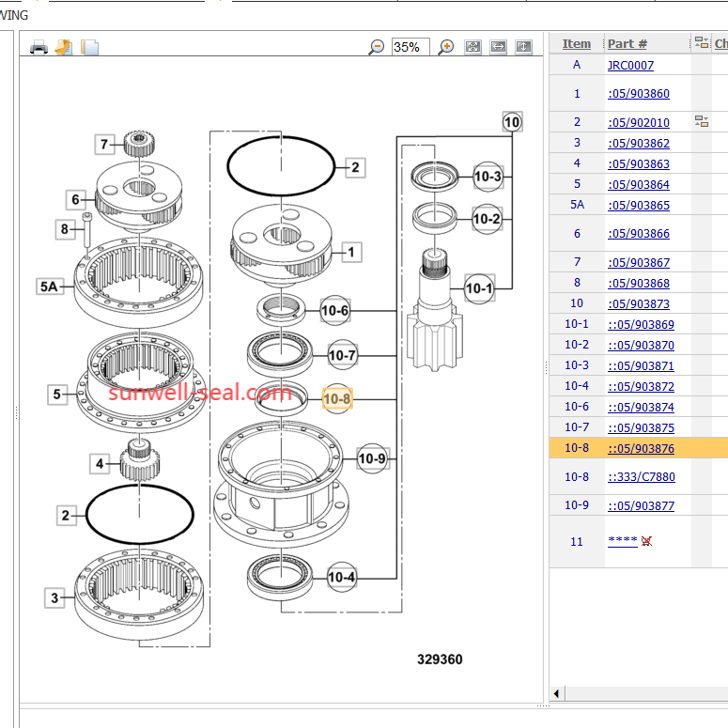The image size is (728, 728).
Task: Click the zoom in magnifier icon
Action: coord(446,47)
